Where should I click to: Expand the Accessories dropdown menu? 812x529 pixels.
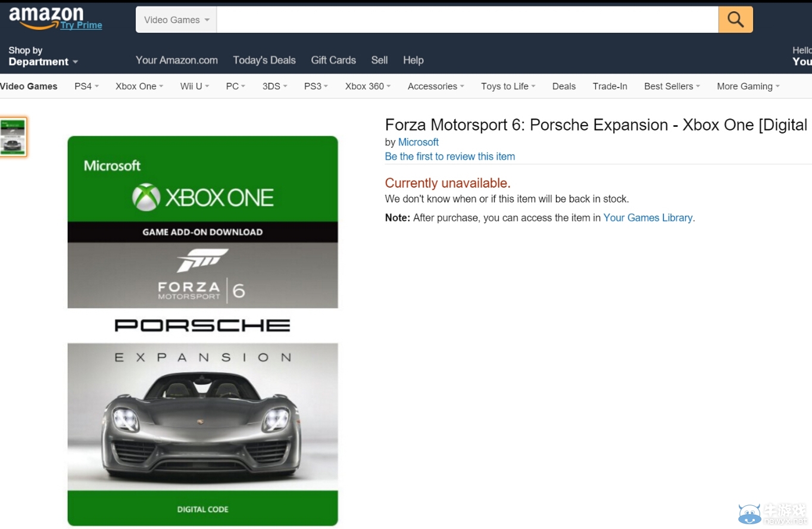[x=436, y=86]
